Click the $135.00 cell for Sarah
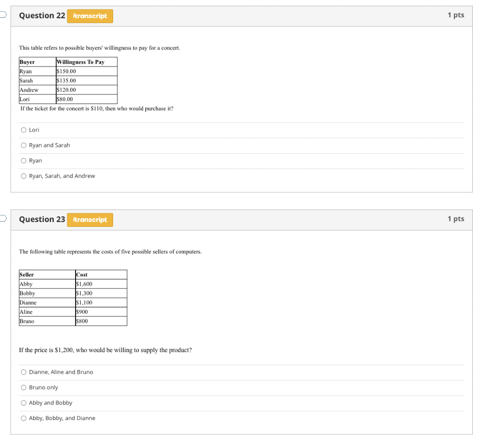493x448 pixels. coord(87,80)
